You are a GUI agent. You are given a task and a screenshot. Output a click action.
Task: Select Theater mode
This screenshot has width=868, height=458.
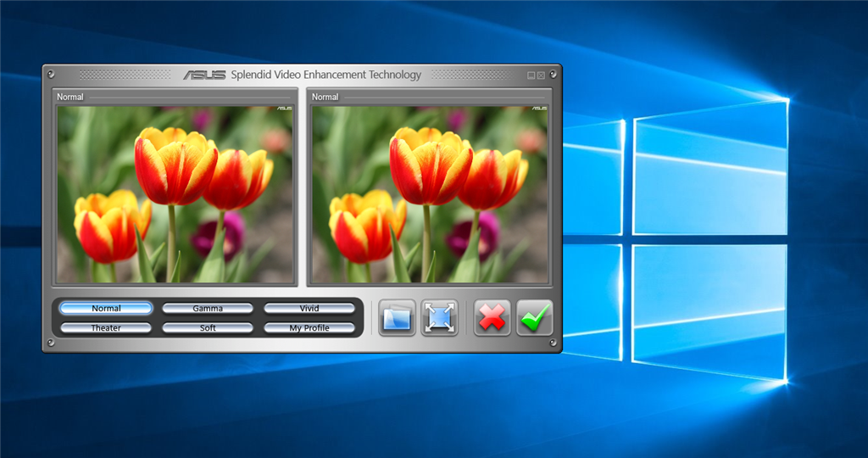[x=106, y=328]
